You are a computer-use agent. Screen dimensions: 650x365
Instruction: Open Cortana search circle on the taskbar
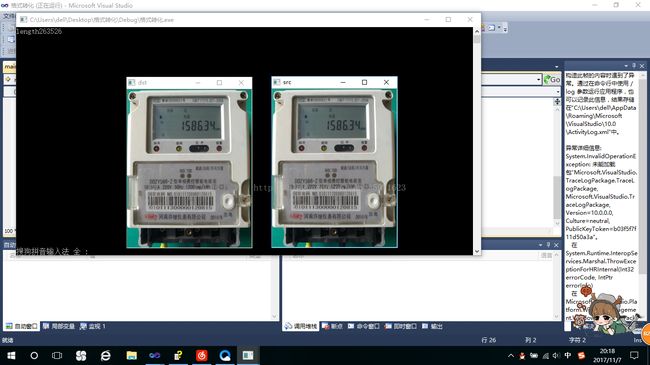[x=34, y=355]
